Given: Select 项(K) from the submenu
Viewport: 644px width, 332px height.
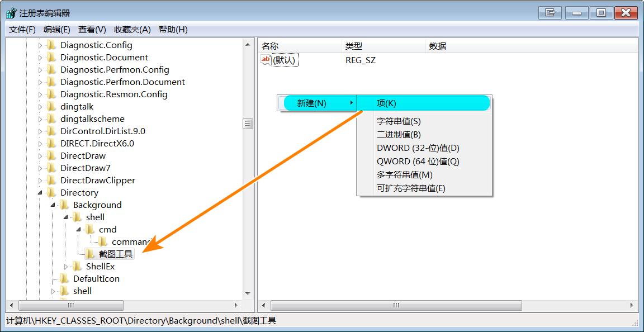Looking at the screenshot, I should coord(424,103).
